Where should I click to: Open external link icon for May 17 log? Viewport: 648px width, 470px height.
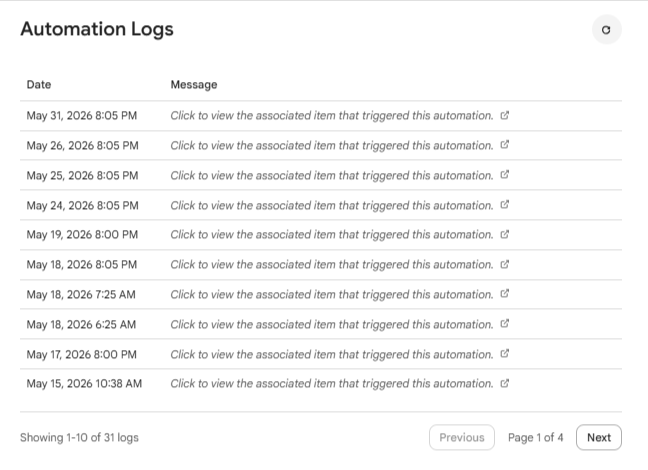click(505, 354)
